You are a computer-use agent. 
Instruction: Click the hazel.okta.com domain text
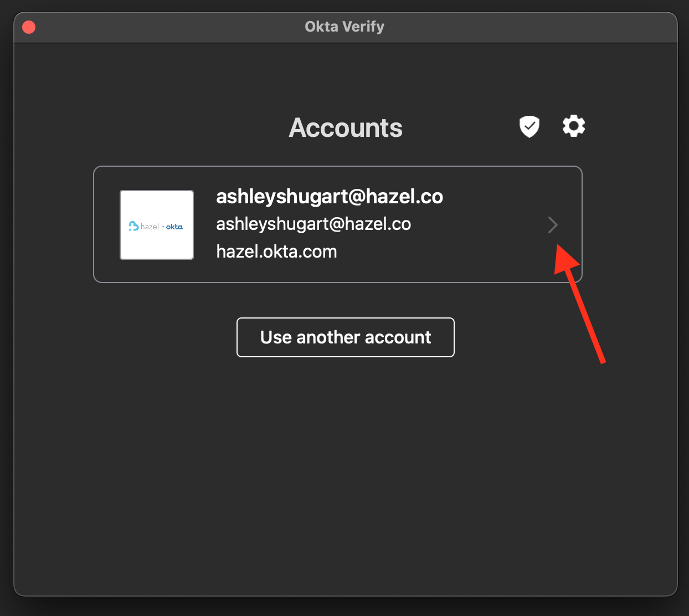[x=276, y=251]
